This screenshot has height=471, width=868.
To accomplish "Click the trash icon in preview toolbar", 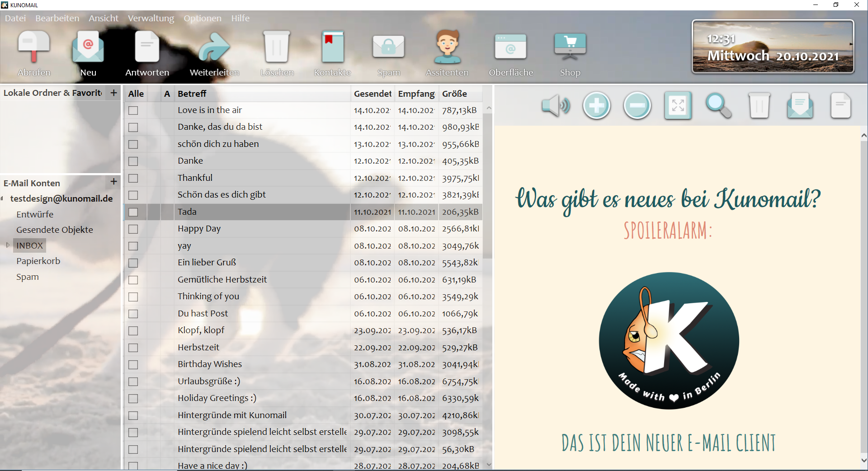I will [759, 106].
